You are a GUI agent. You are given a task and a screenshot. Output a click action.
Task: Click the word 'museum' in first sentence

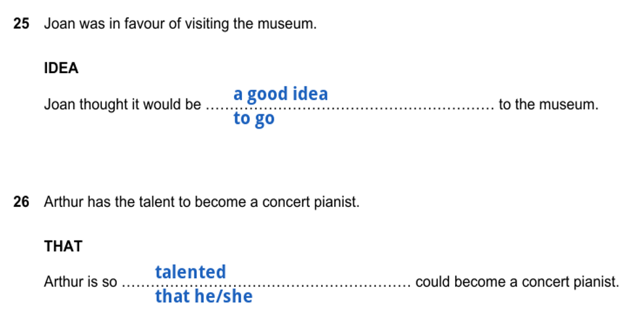[x=286, y=24]
